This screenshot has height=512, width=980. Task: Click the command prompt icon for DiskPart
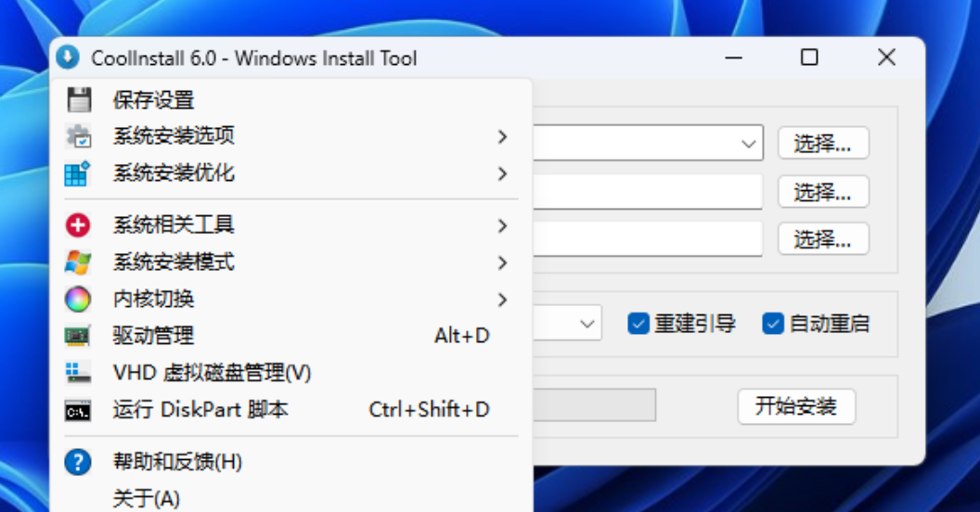[x=78, y=411]
